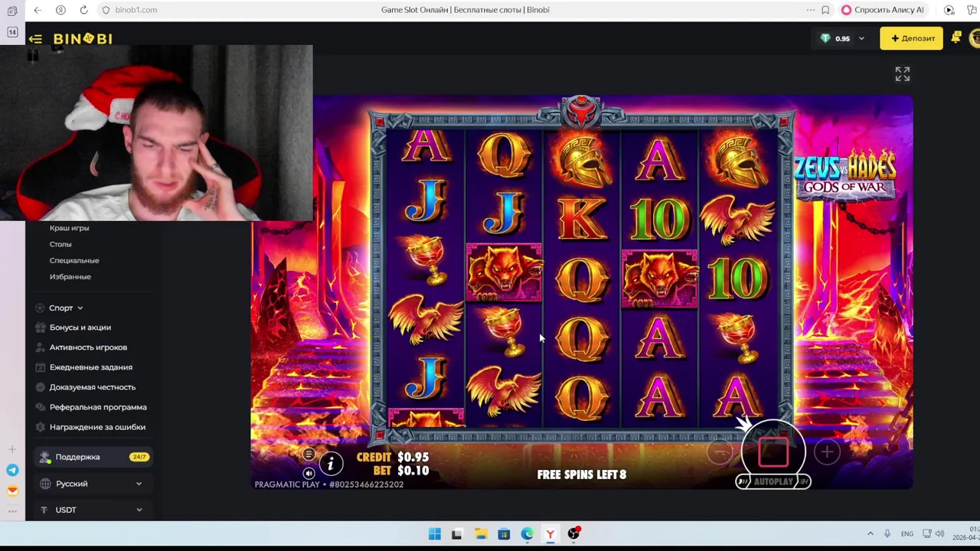The image size is (980, 551).
Task: Click the binob1.com address bar
Action: (x=136, y=10)
